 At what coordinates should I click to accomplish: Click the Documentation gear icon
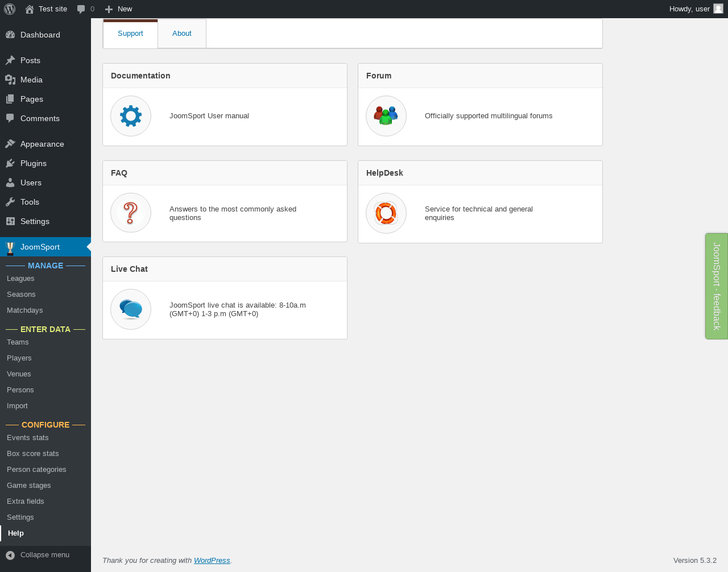click(131, 116)
